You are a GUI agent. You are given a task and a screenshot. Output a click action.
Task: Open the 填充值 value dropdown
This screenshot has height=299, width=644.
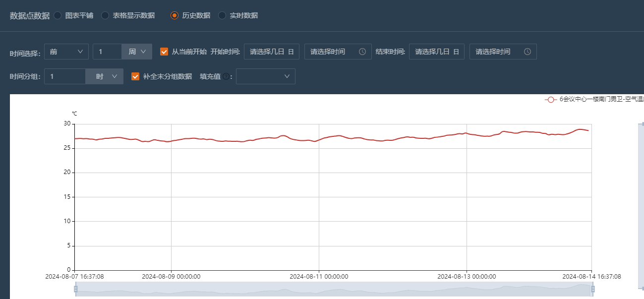pos(266,76)
